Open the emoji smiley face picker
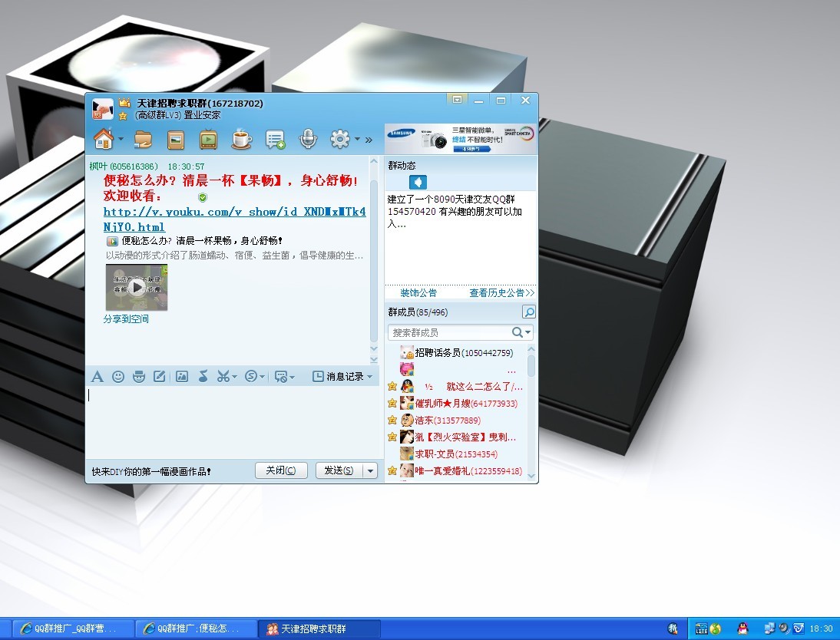 coord(118,376)
